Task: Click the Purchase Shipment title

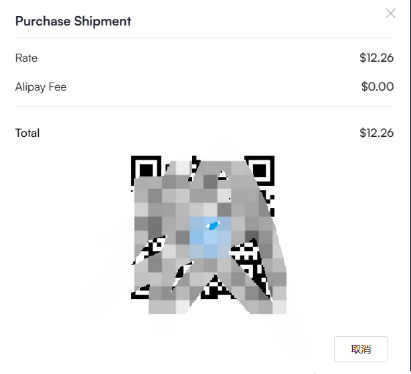Action: 73,21
